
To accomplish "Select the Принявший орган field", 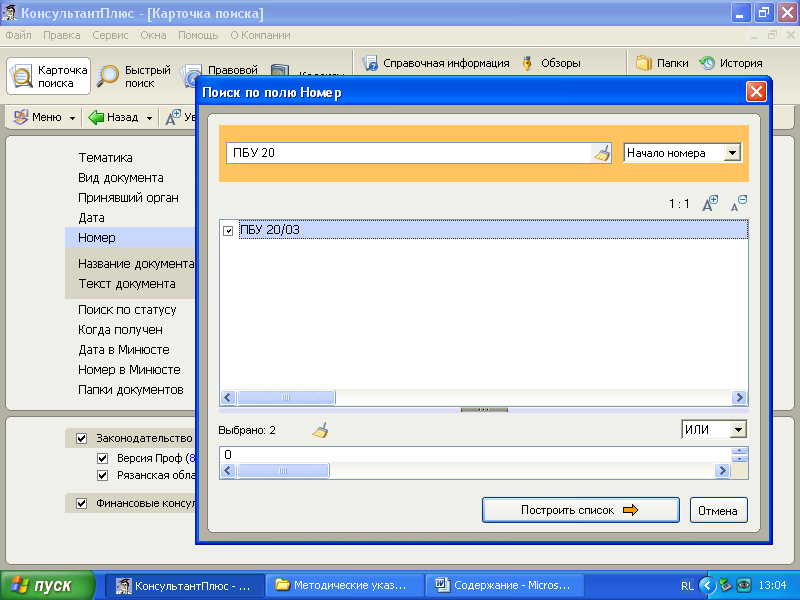I will [x=128, y=197].
